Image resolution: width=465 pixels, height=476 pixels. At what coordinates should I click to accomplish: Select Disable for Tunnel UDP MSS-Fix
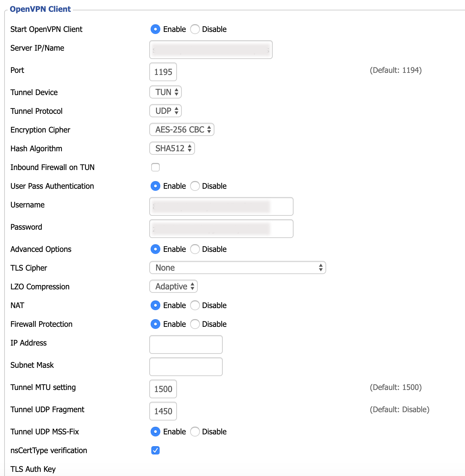click(x=195, y=432)
